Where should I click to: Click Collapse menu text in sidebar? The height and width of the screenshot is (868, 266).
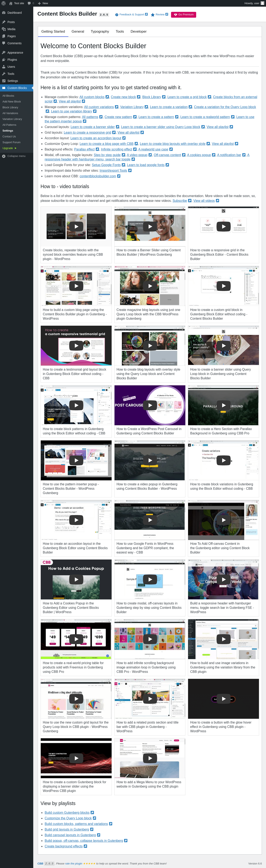16,156
